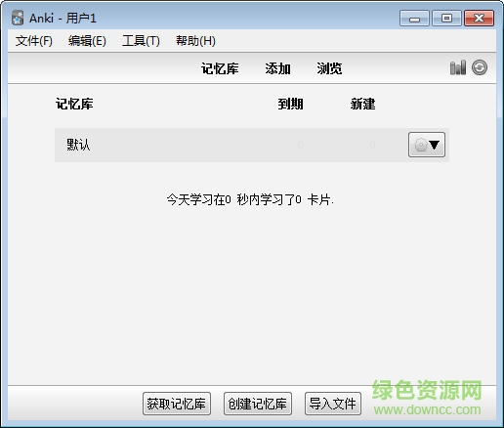Click the study summary text 今天学习在0秒内

coord(250,199)
